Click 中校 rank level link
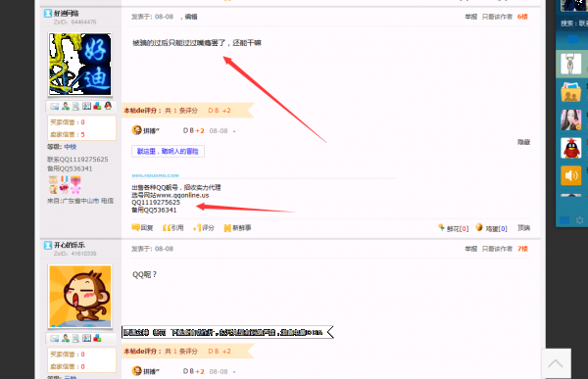The width and height of the screenshot is (588, 379). pyautogui.click(x=71, y=147)
